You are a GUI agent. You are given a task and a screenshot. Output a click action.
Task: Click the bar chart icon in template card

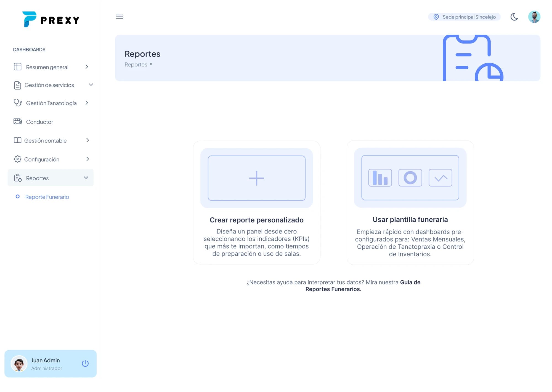pos(380,178)
